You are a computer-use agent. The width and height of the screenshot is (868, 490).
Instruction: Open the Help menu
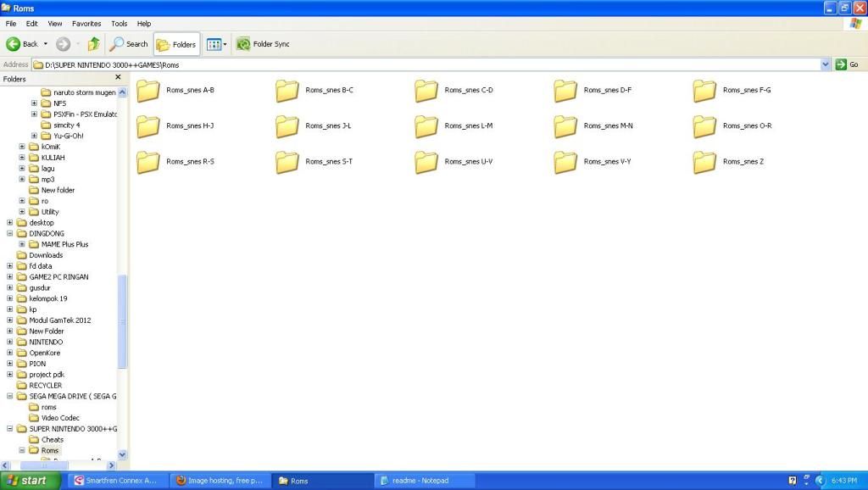coord(144,24)
